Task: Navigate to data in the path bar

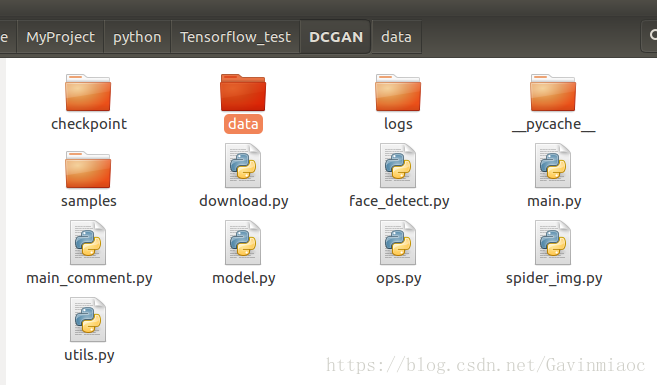Action: (396, 37)
